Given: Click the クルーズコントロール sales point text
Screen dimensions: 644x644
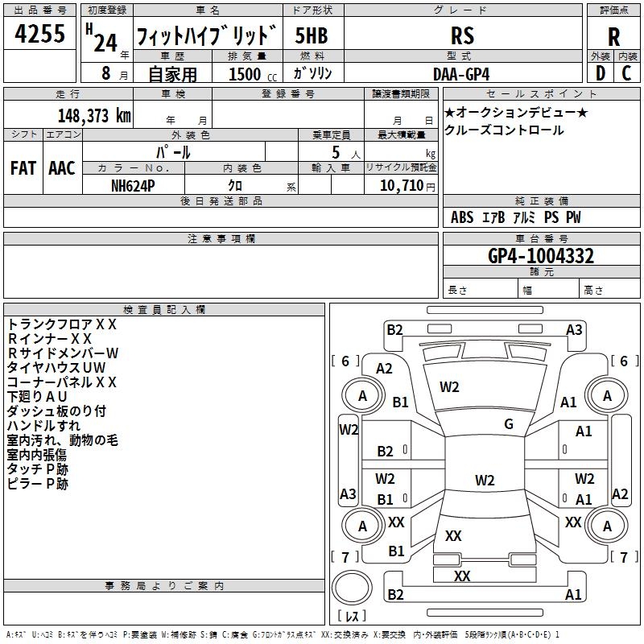Looking at the screenshot, I should [504, 130].
